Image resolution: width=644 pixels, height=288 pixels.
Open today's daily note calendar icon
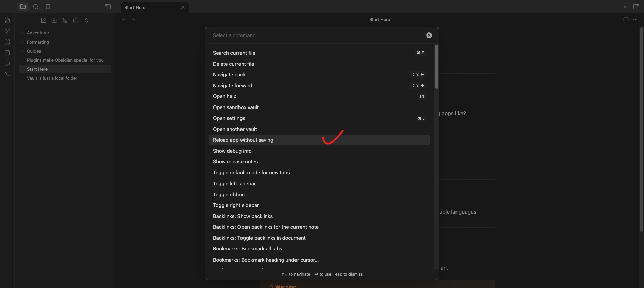[x=7, y=53]
